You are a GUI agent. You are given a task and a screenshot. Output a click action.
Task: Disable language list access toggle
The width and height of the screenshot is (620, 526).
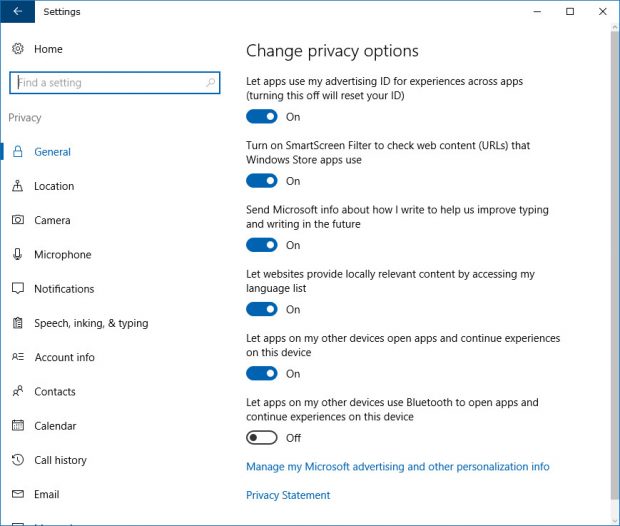click(262, 309)
